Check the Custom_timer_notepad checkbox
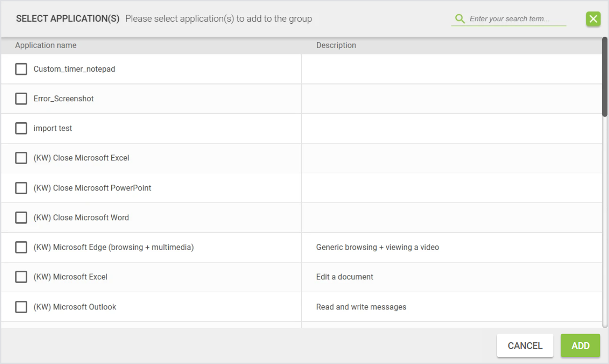This screenshot has width=609, height=364. [21, 69]
